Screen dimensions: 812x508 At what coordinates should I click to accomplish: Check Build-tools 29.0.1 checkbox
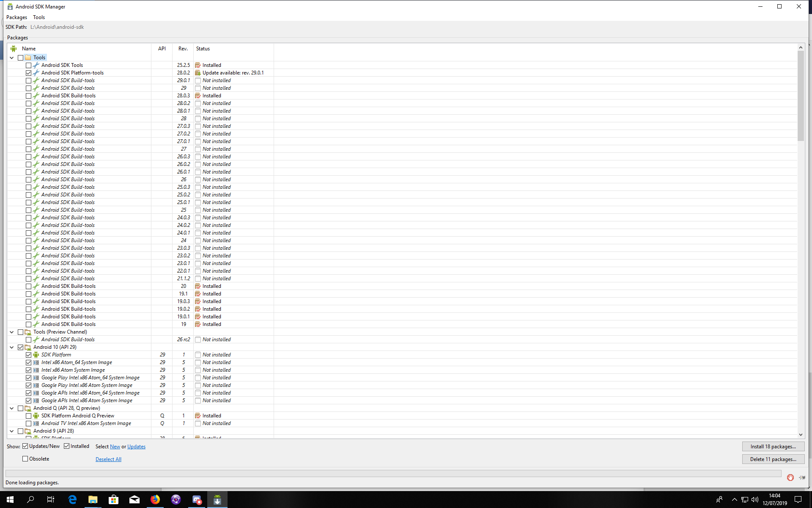(28, 80)
